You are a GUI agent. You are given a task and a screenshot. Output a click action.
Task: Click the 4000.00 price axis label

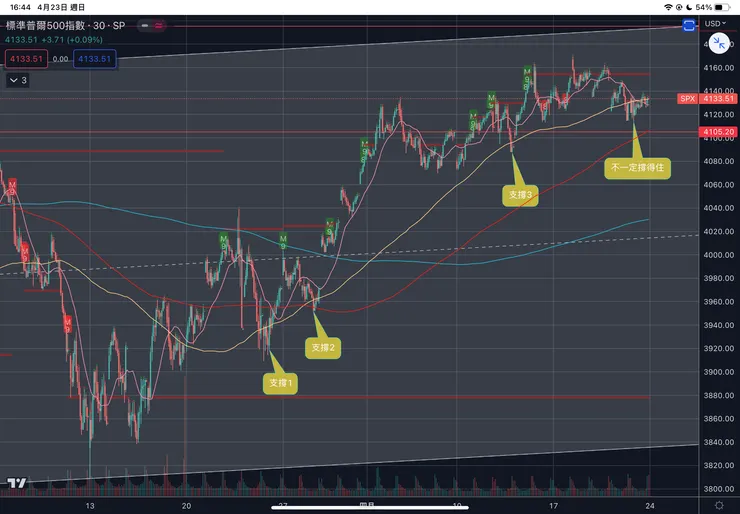(719, 255)
